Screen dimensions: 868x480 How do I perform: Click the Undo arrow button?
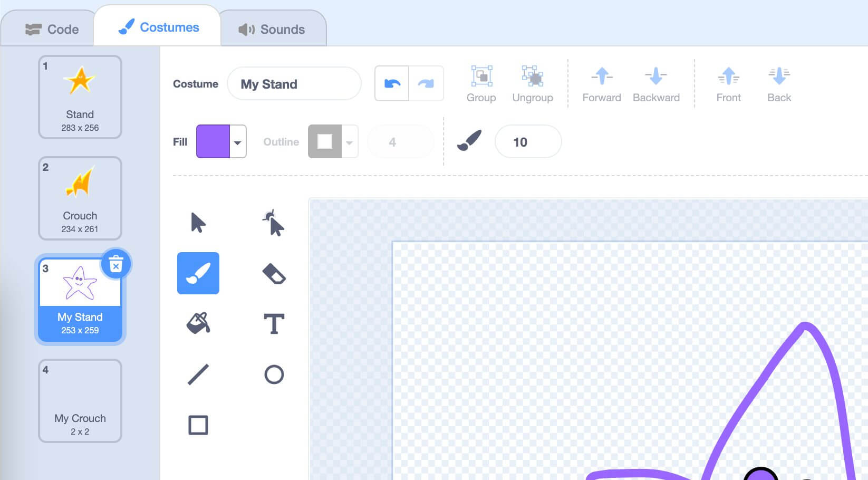tap(392, 83)
